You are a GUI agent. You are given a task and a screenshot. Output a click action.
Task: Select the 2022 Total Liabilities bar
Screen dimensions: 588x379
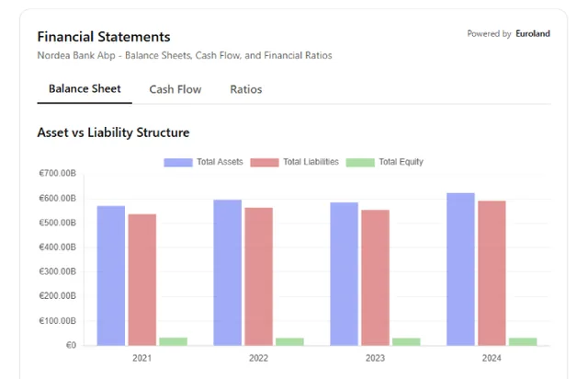259,277
